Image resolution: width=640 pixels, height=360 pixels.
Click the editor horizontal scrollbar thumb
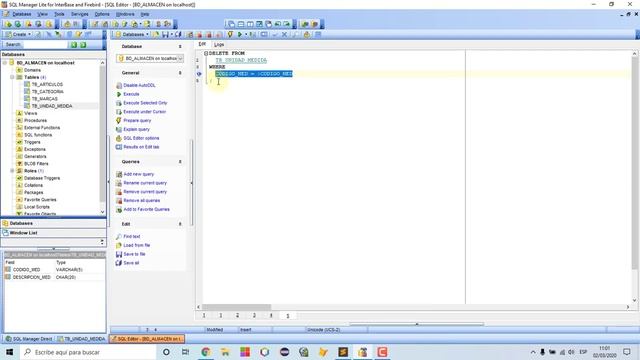[x=236, y=307]
